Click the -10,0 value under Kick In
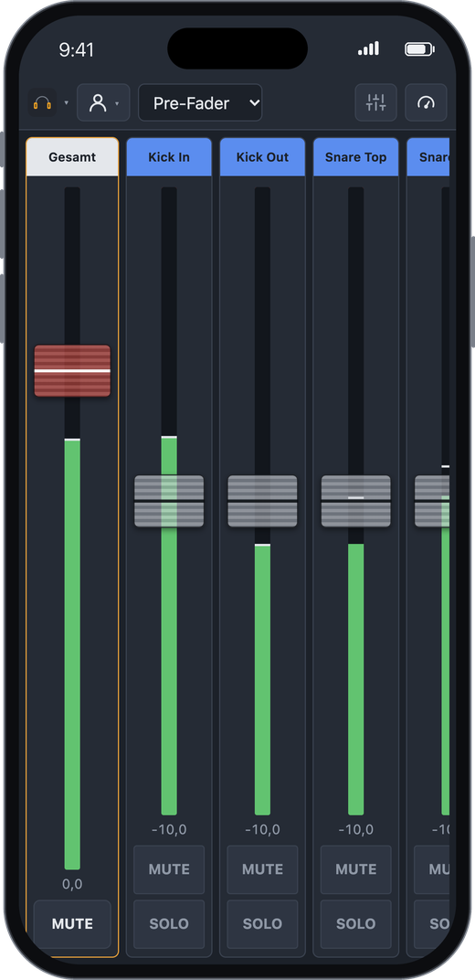 pyautogui.click(x=169, y=829)
